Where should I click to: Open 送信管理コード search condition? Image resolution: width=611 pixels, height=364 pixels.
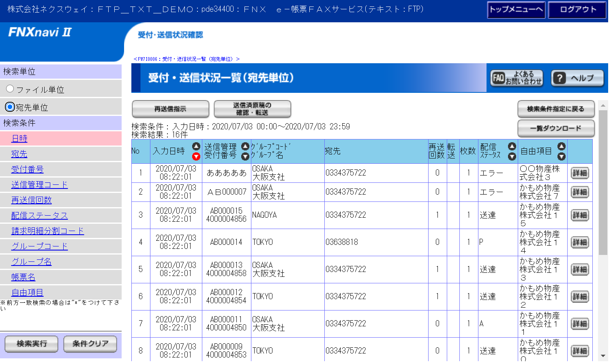click(x=40, y=185)
